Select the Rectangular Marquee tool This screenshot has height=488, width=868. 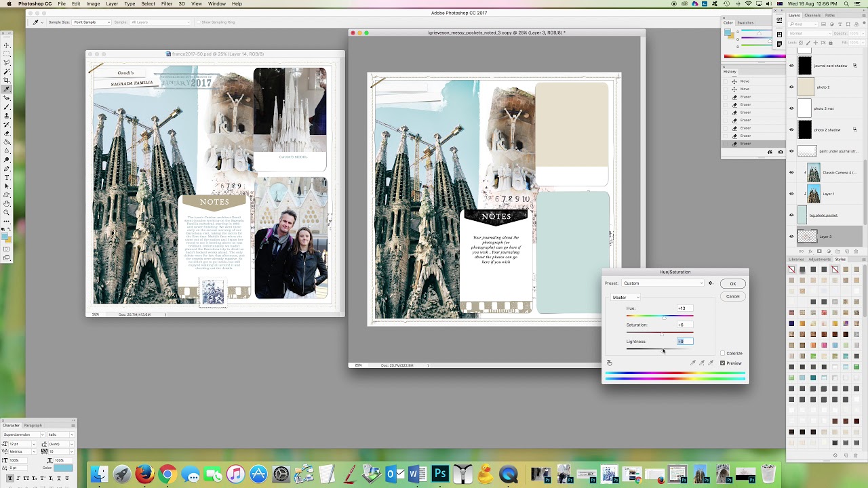coord(7,54)
